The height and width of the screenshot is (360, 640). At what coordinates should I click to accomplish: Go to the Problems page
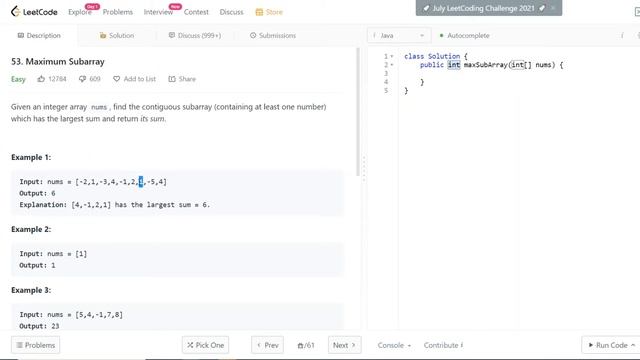point(118,12)
